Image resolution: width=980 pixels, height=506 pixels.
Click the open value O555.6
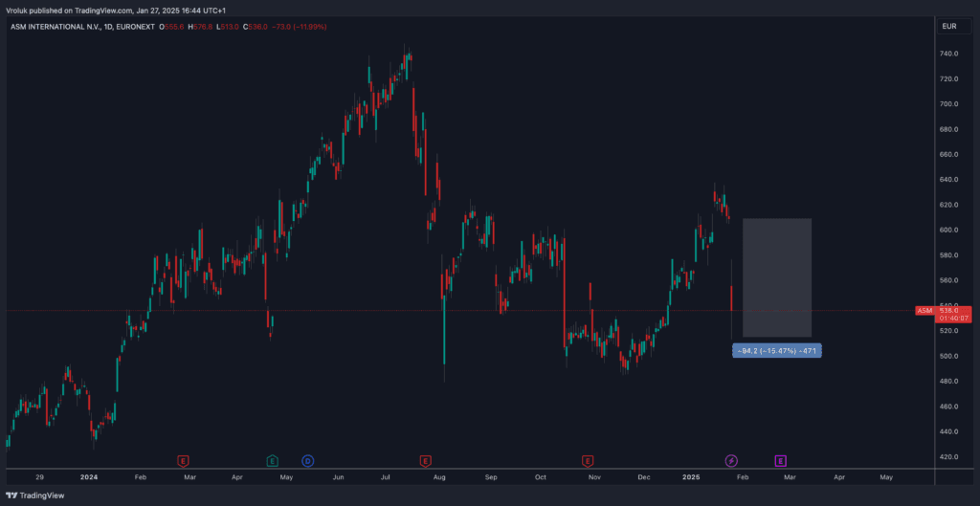171,27
